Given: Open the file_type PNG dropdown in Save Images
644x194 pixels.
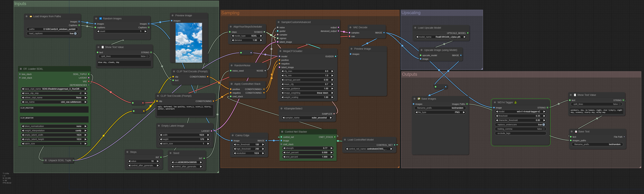Looking at the screenshot, I should point(440,112).
